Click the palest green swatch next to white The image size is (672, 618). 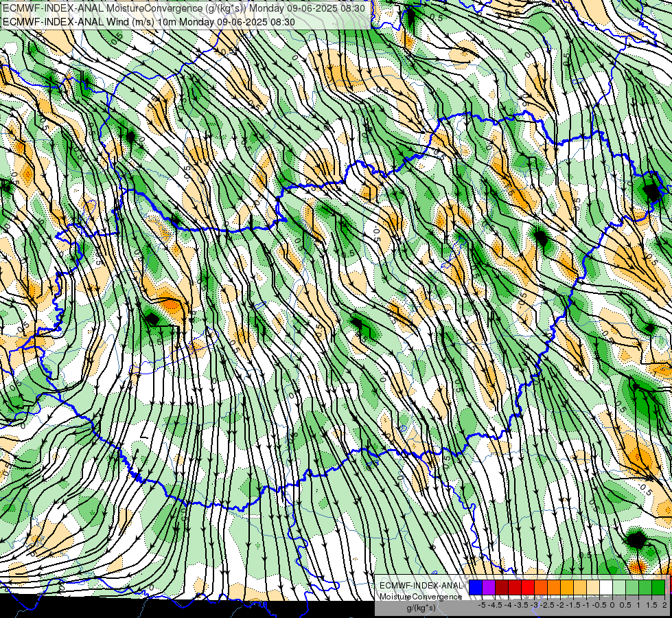(619, 587)
